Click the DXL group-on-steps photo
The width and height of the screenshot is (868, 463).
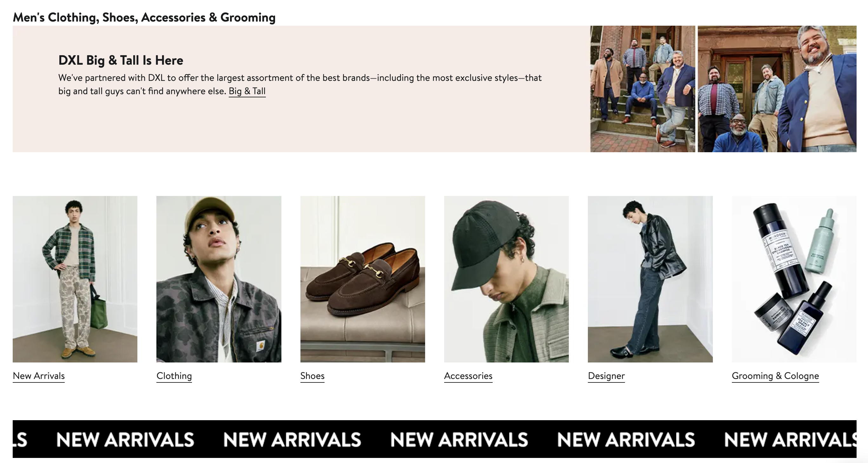[x=642, y=89]
